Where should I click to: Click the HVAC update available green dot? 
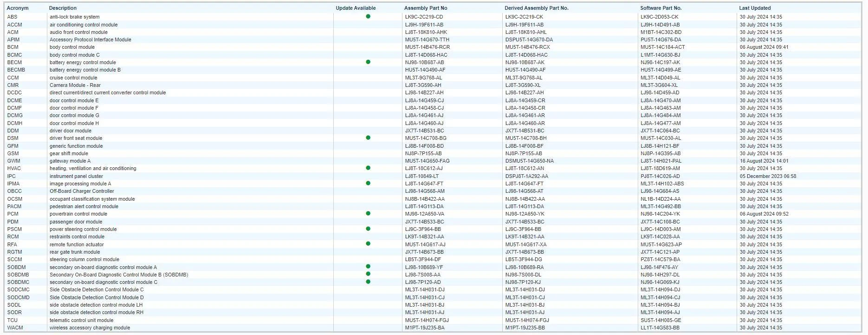click(x=368, y=168)
